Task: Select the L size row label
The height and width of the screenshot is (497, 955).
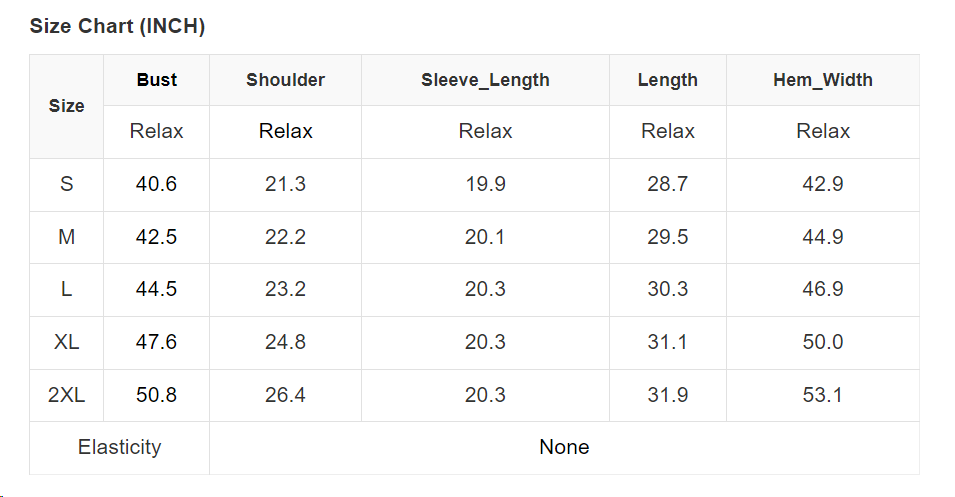Action: pos(67,289)
